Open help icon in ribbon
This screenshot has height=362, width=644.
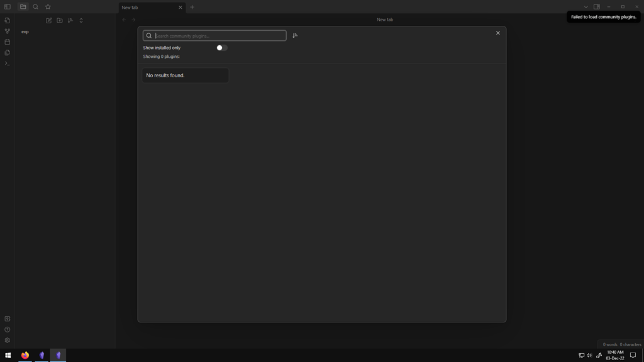point(8,329)
